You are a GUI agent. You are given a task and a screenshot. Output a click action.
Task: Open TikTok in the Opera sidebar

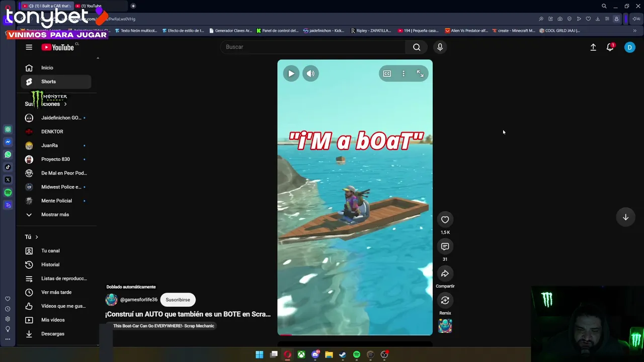pos(8,167)
